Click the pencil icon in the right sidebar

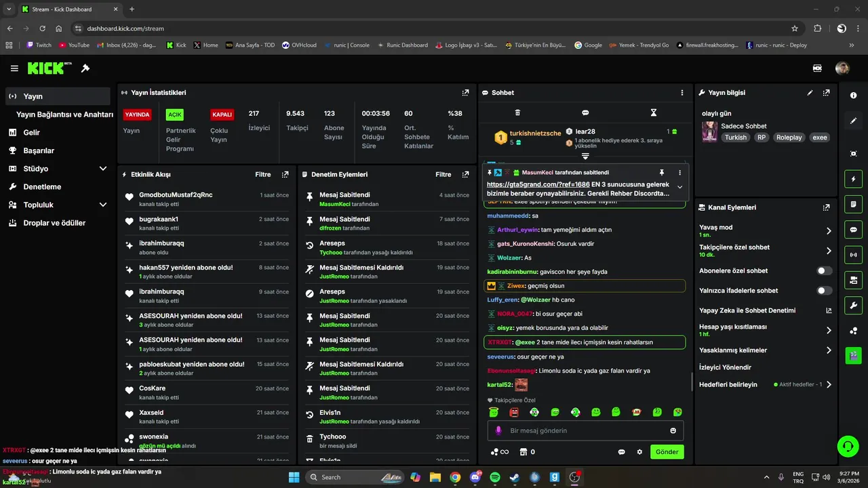pos(853,121)
